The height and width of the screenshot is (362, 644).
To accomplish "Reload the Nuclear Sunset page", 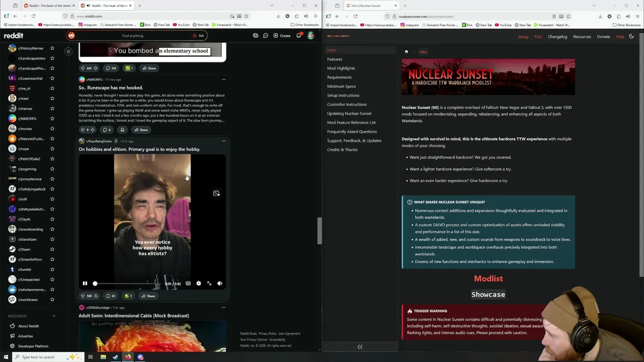I will (355, 16).
